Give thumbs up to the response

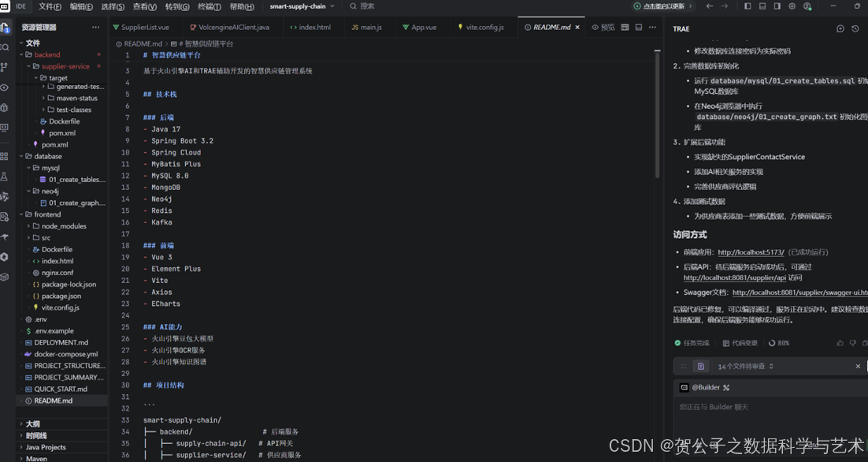pyautogui.click(x=840, y=343)
